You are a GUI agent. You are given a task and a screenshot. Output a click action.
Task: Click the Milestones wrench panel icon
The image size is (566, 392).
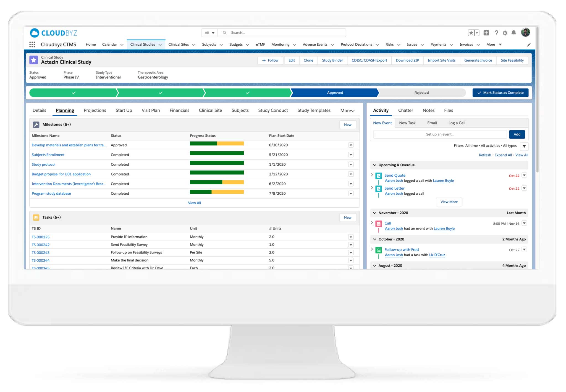tap(36, 124)
